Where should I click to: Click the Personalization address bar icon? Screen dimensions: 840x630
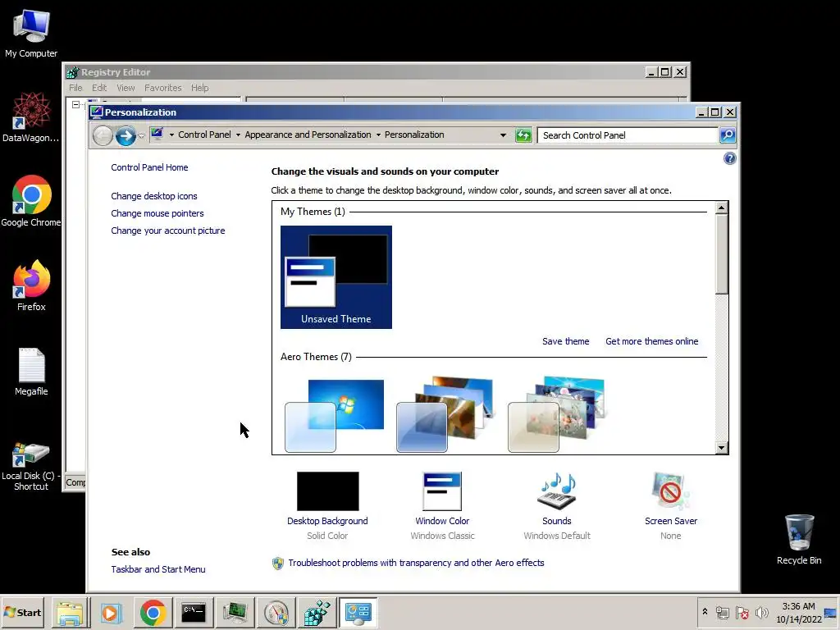[157, 134]
